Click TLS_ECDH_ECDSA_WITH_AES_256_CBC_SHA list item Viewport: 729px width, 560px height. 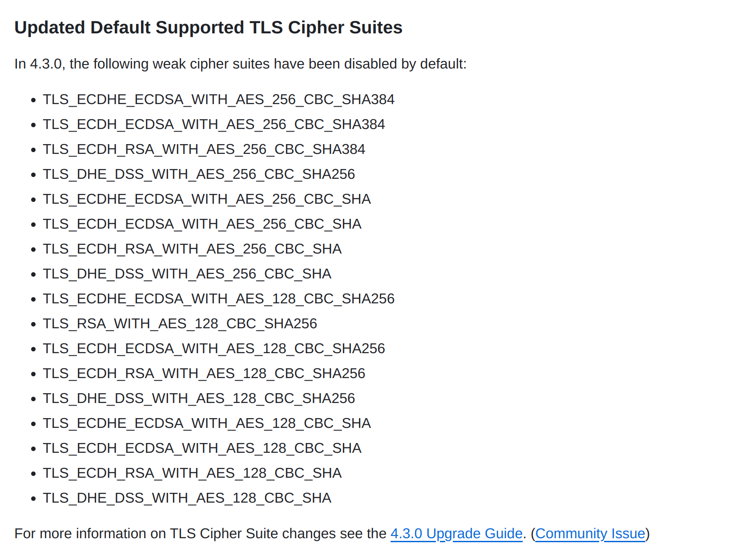202,224
